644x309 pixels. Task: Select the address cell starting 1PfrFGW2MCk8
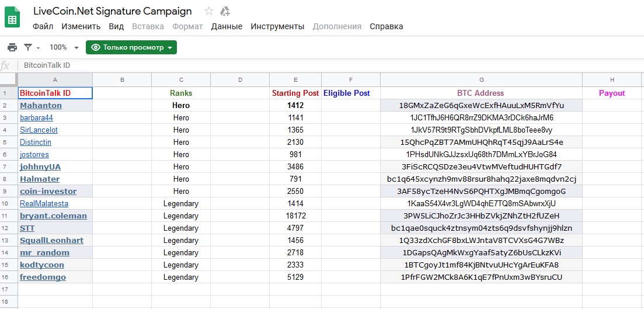481,277
